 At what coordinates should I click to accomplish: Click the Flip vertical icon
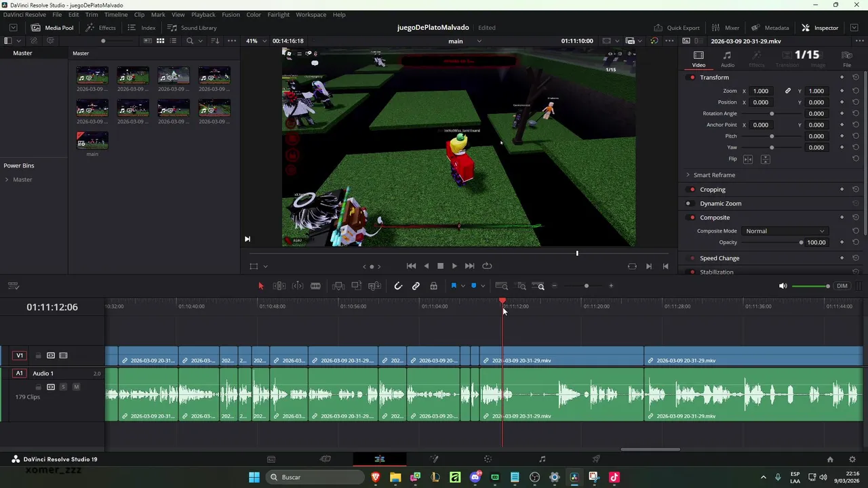pyautogui.click(x=766, y=159)
